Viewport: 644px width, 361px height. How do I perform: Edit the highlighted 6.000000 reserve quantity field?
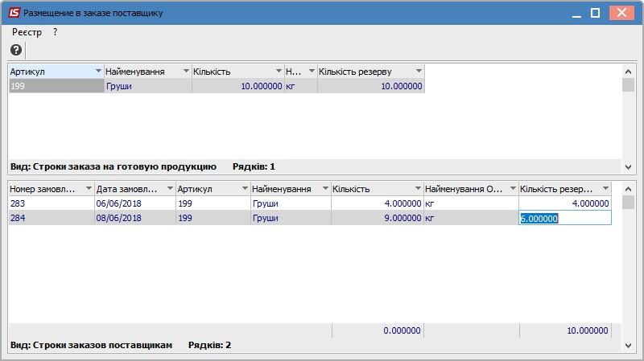tap(565, 218)
